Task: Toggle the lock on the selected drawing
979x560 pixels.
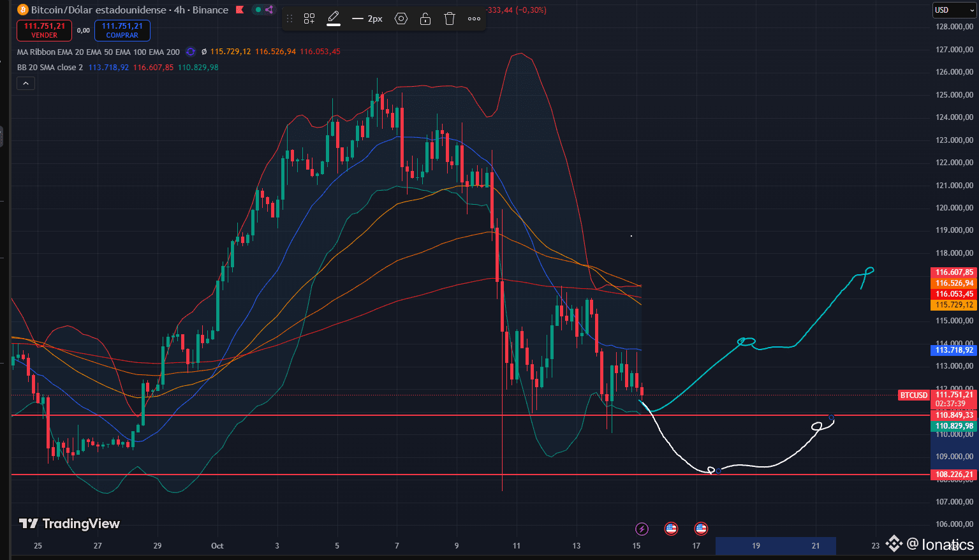Action: [425, 19]
